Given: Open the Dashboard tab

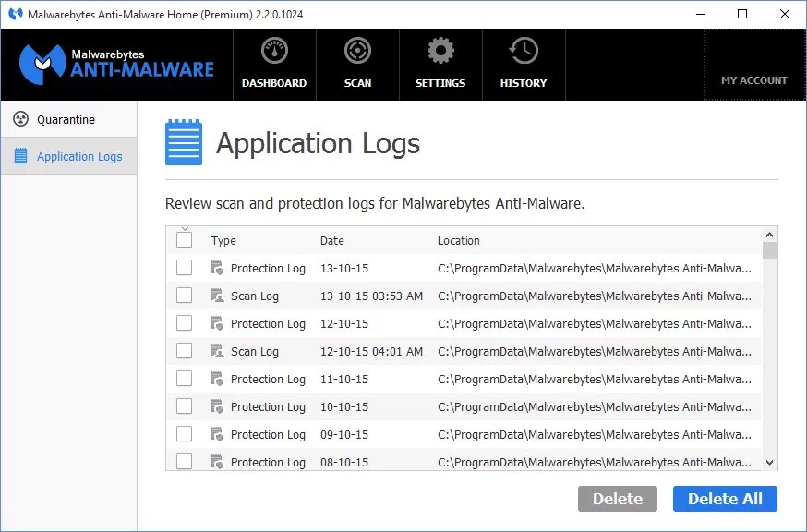Looking at the screenshot, I should [274, 65].
